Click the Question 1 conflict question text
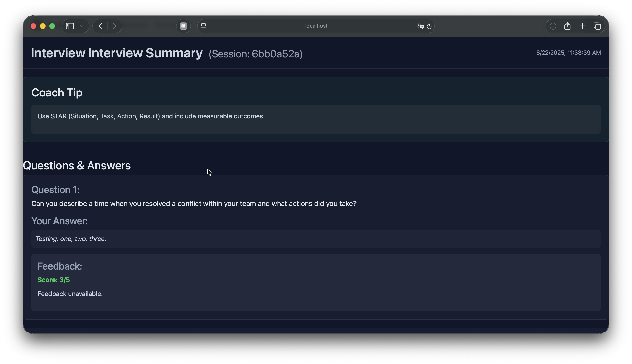The width and height of the screenshot is (632, 364). tap(194, 204)
